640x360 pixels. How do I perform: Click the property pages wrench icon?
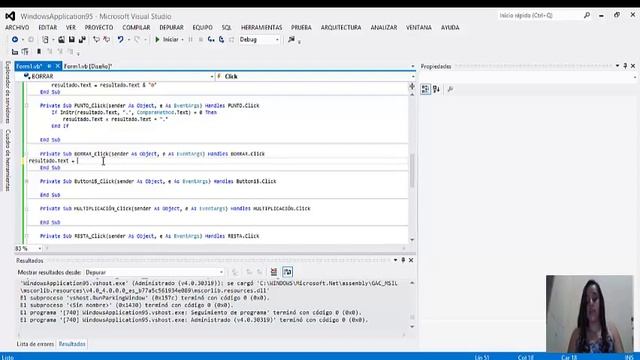point(450,89)
